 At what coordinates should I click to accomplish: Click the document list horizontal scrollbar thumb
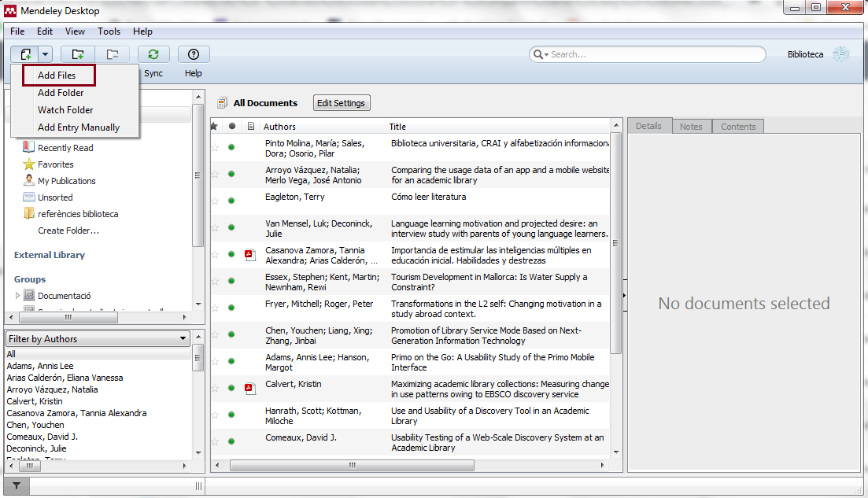(x=352, y=466)
